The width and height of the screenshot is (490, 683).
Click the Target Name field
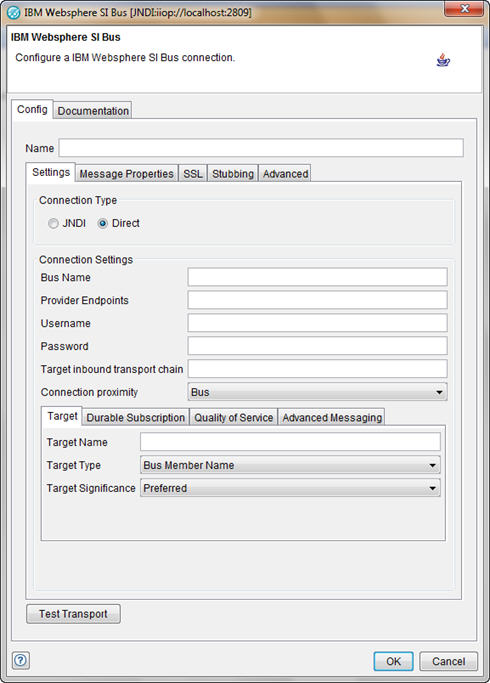(x=290, y=442)
